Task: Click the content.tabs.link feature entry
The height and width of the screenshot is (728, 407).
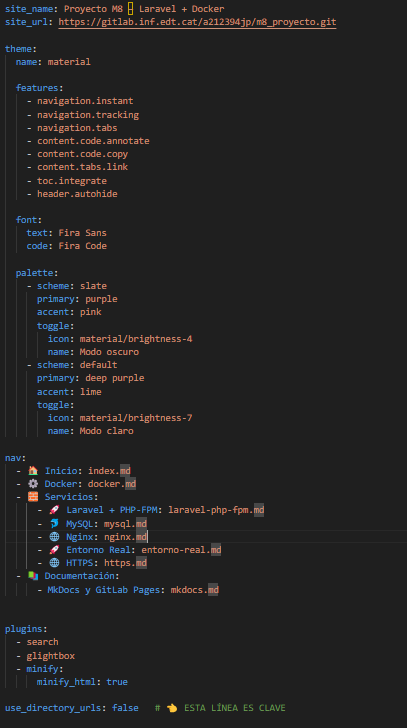Action: coord(83,167)
